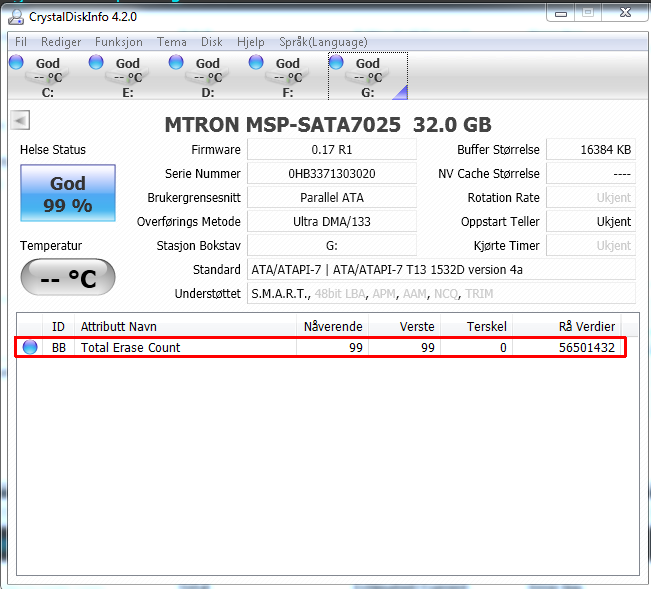Open the Funksjon menu
651x589 pixels.
pos(119,42)
